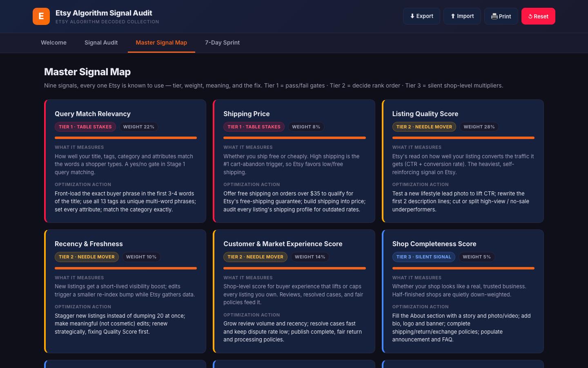Viewport: 588px width, 368px height.
Task: Click 'Front-load the exact buyer phrase' action text
Action: tap(125, 201)
